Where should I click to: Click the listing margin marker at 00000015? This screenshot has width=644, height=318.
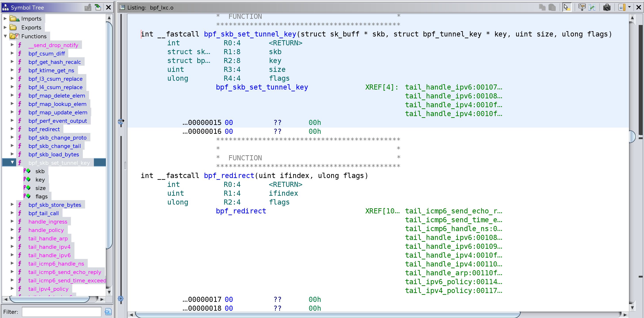tap(121, 122)
